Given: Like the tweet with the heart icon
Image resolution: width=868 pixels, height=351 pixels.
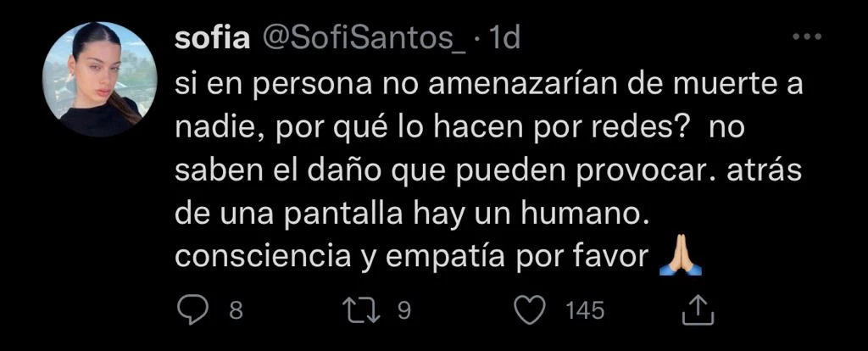Looking at the screenshot, I should 530,310.
